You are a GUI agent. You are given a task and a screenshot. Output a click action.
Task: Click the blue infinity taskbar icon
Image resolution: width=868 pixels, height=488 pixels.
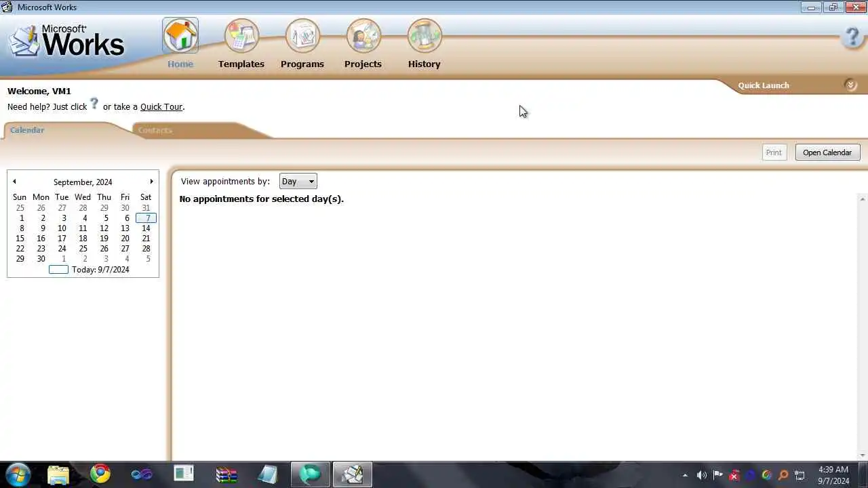(x=142, y=474)
